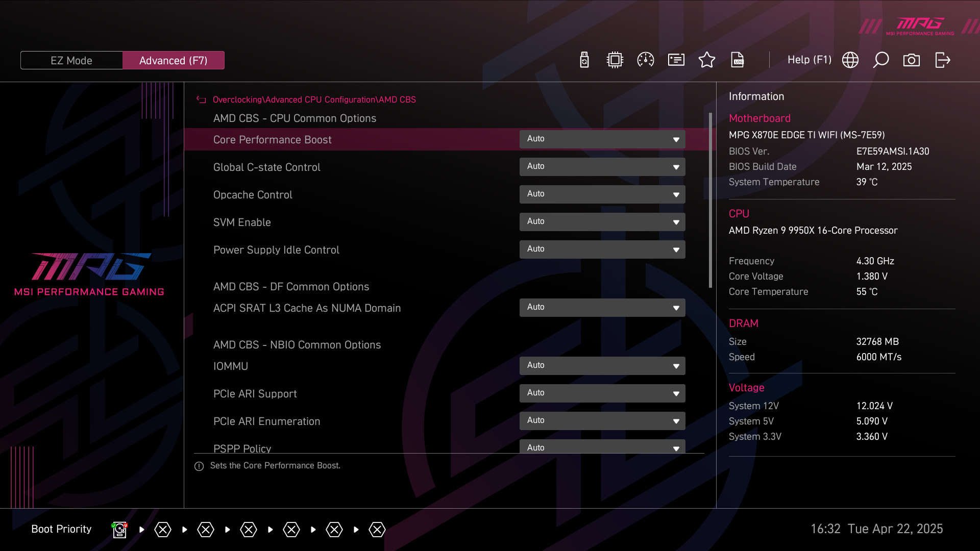Viewport: 980px width, 551px height.
Task: Open the LOG file icon
Action: click(738, 60)
